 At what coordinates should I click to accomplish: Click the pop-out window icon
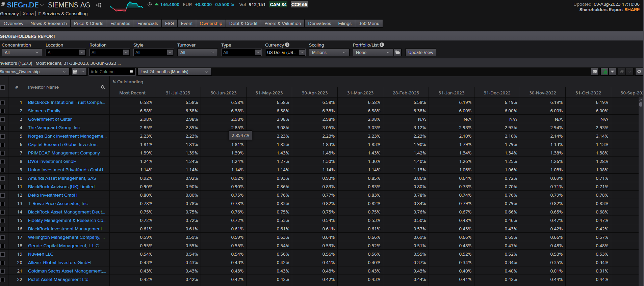622,71
